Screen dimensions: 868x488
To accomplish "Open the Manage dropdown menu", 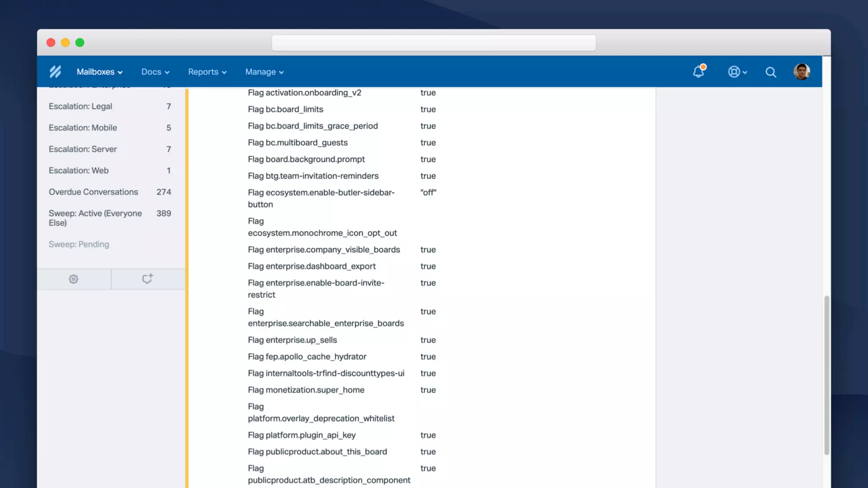I will tap(264, 72).
